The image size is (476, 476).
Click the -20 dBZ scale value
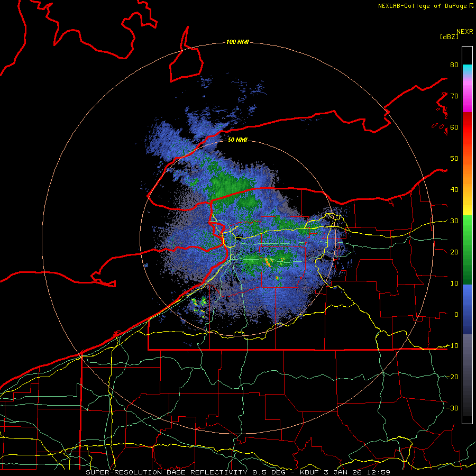pyautogui.click(x=452, y=377)
